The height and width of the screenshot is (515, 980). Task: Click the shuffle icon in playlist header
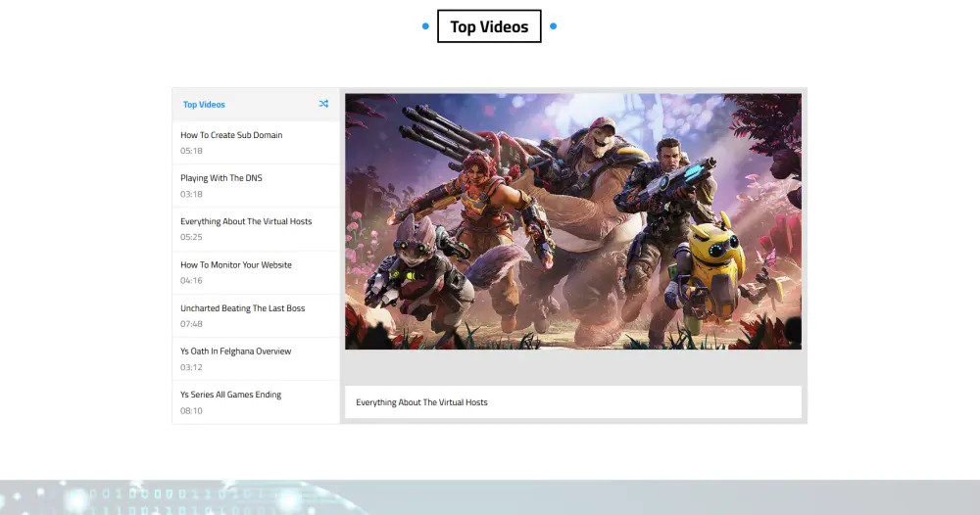pyautogui.click(x=323, y=104)
